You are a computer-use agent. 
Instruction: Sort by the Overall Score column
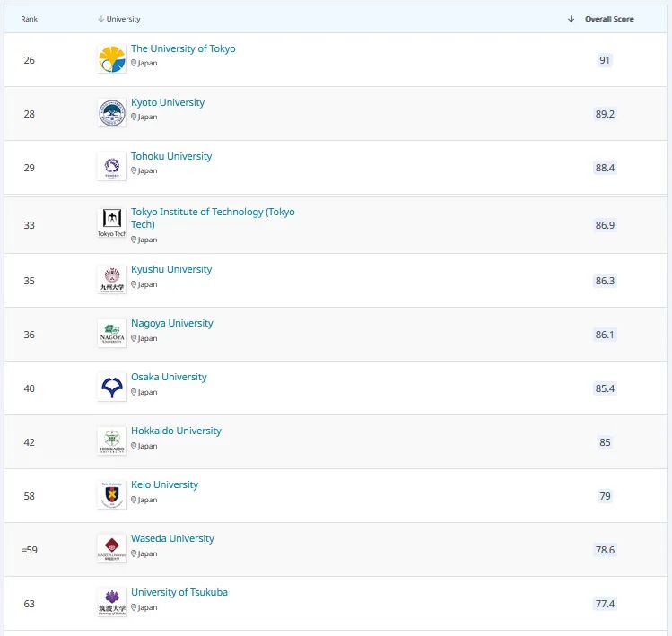pos(608,19)
